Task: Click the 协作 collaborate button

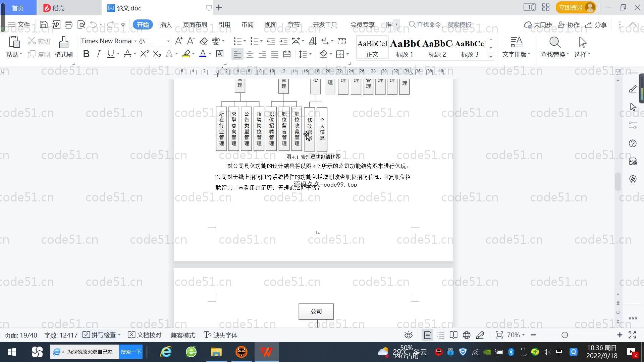Action: (569, 25)
